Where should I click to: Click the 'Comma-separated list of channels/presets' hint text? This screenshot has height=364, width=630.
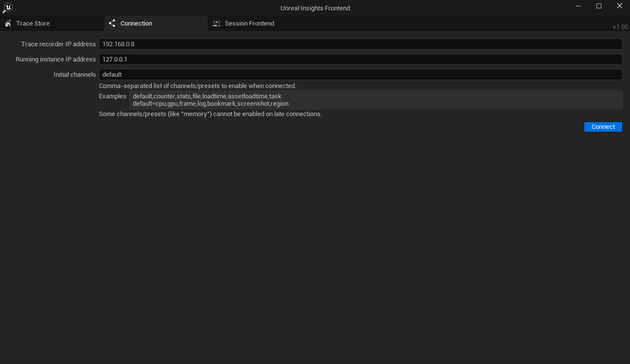[x=197, y=86]
